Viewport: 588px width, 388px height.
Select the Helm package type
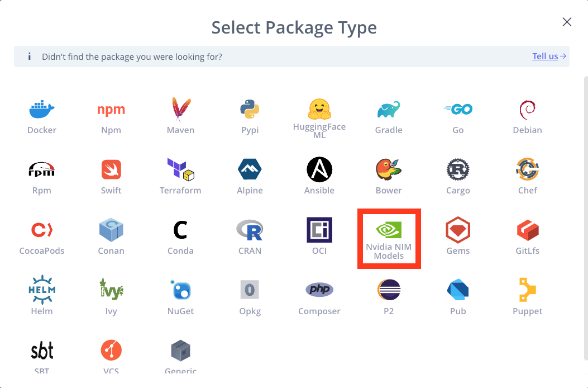coord(41,296)
